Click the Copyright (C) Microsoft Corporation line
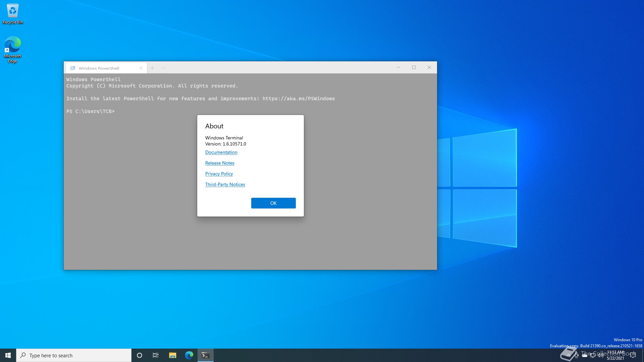This screenshot has width=644, height=362. [x=152, y=86]
